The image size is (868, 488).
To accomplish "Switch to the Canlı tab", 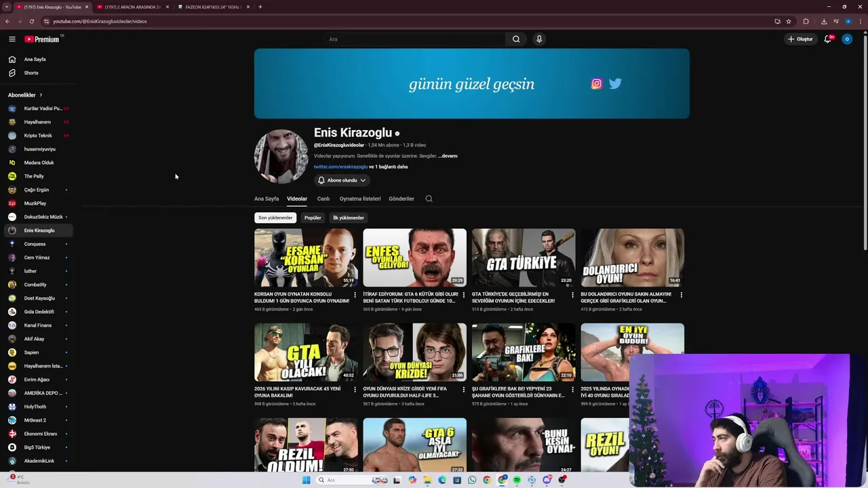I will pos(323,199).
